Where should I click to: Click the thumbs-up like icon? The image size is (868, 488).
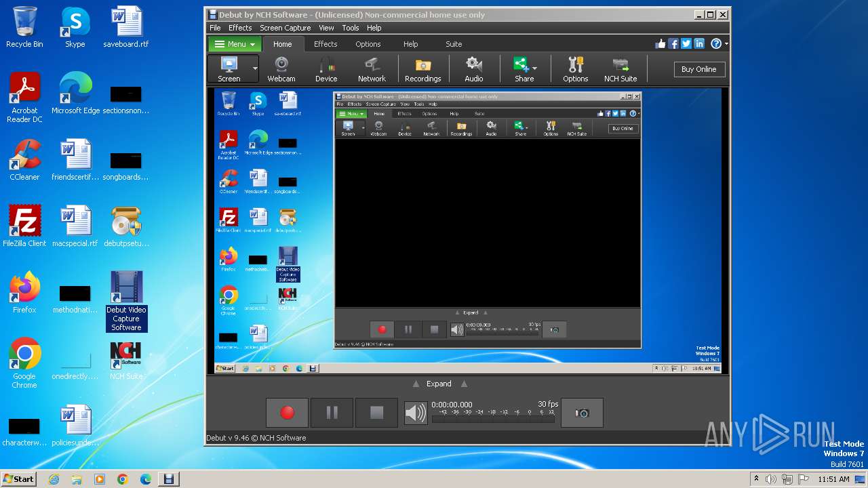click(x=660, y=43)
